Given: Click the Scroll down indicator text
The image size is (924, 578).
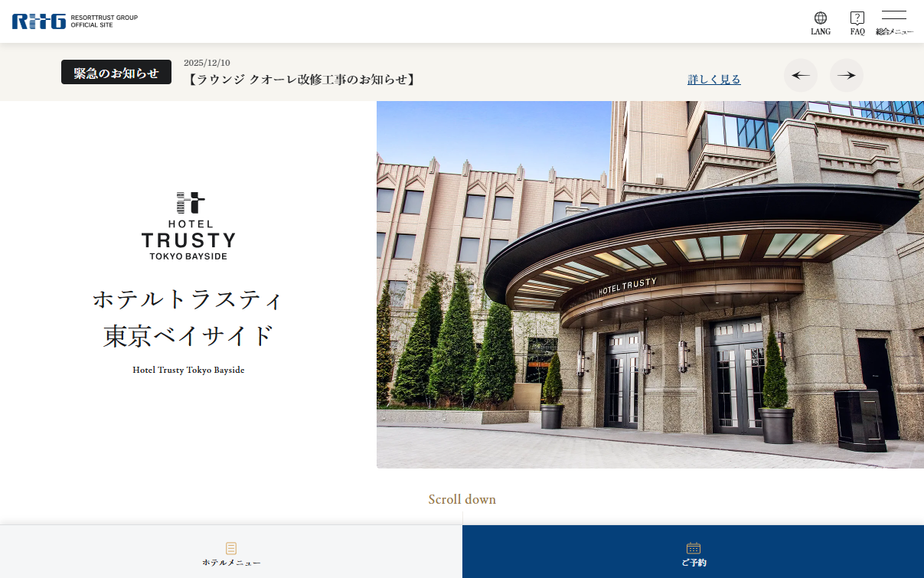Looking at the screenshot, I should click(x=462, y=499).
